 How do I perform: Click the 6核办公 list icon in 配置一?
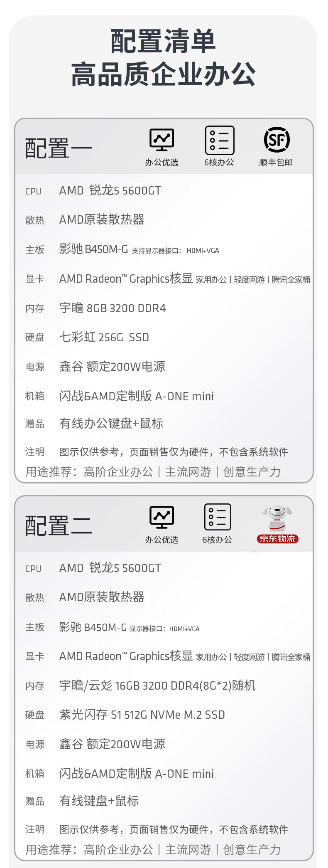[x=220, y=140]
